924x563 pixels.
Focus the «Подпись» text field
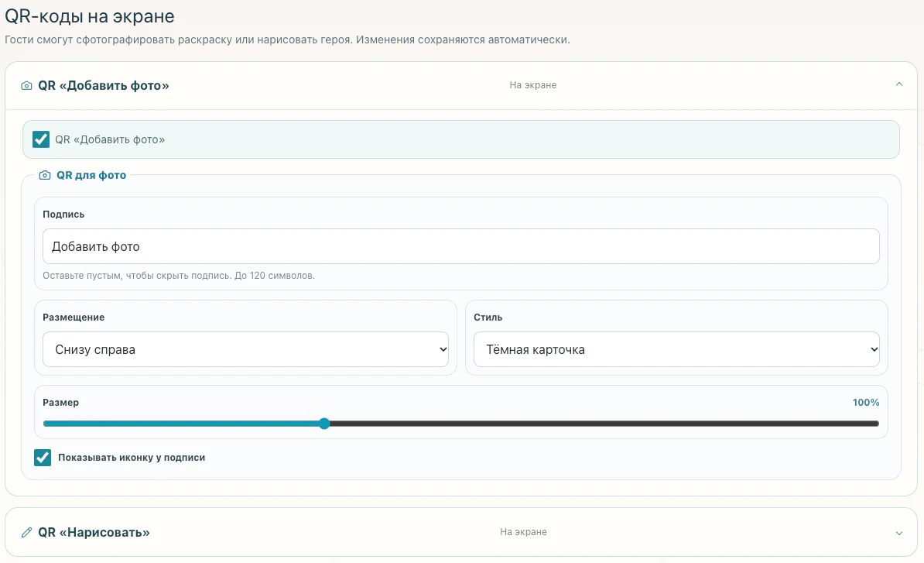click(460, 246)
